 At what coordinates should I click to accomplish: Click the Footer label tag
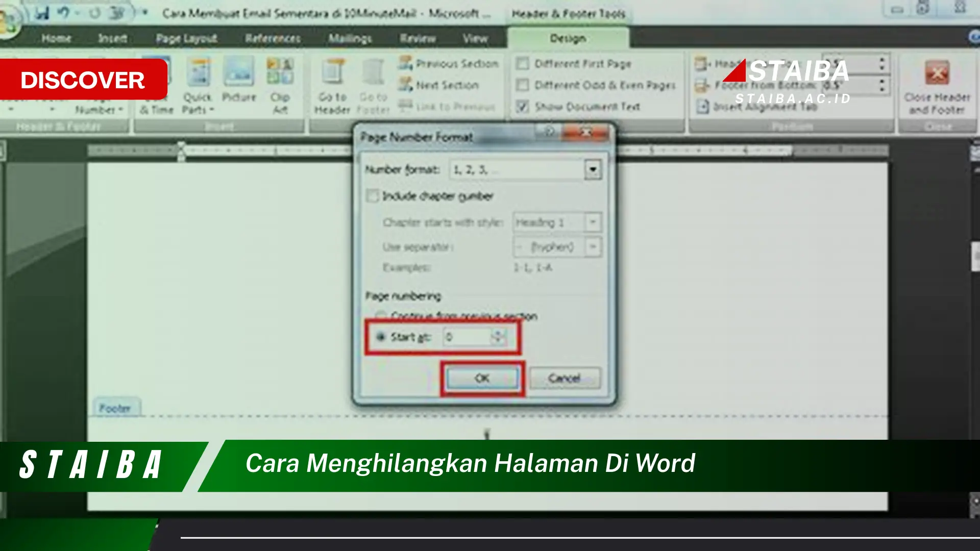click(x=115, y=408)
